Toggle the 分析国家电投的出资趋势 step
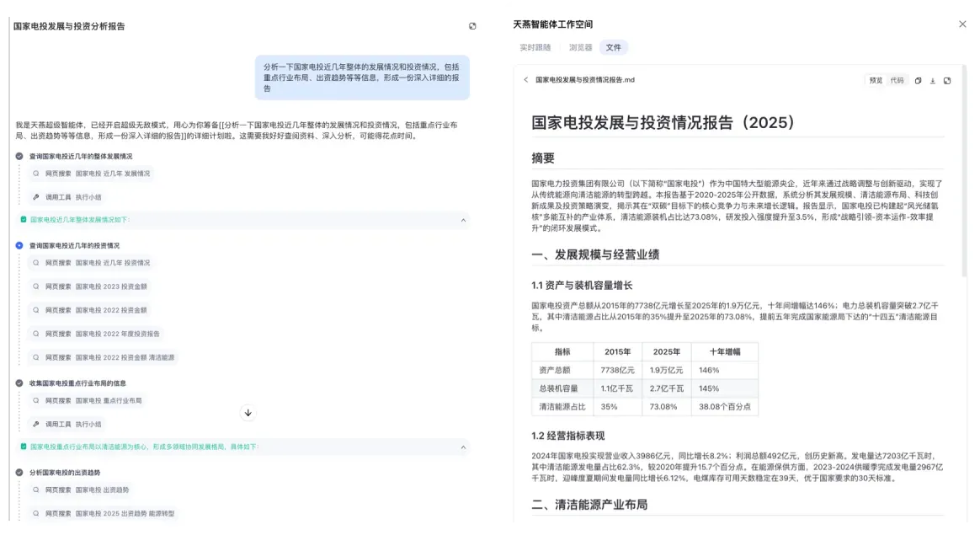The image size is (980, 546). coord(19,473)
